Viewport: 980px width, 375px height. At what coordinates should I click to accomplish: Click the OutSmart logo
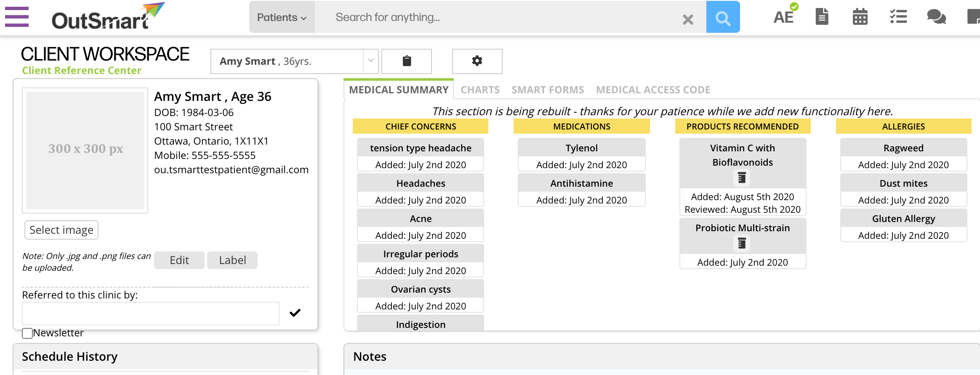(x=108, y=17)
